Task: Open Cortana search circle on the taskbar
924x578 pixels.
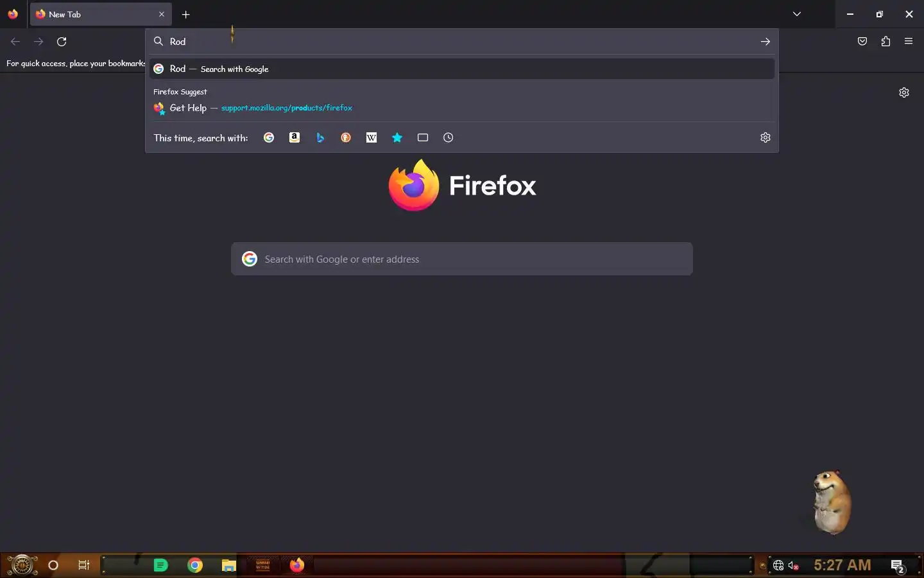Action: [x=53, y=565]
